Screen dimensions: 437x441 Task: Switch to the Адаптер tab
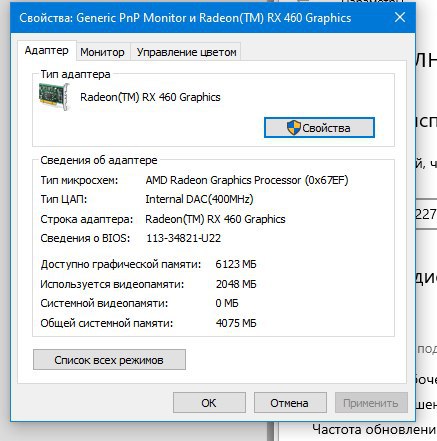tap(47, 51)
